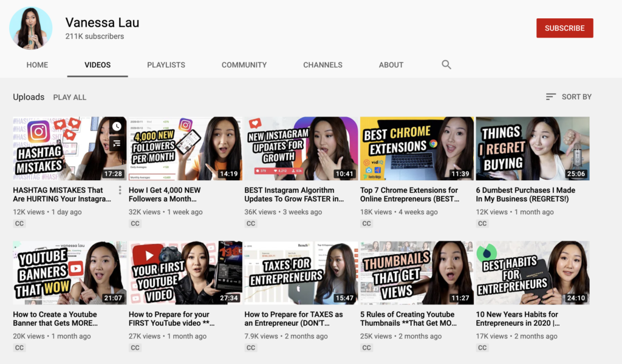Go to the Community tab
Image resolution: width=622 pixels, height=364 pixels.
point(244,65)
